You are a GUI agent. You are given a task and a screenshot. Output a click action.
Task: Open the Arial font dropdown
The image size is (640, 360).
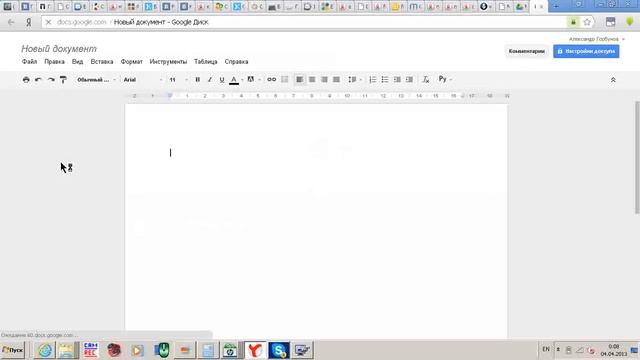(142, 80)
